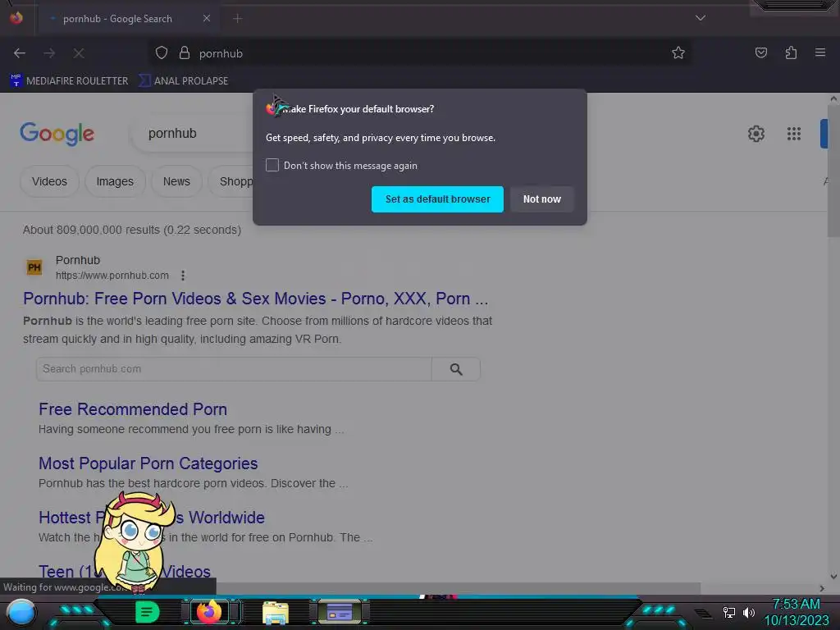Screen dimensions: 840x630
Task: Click the Google search query box
Action: 193,134
